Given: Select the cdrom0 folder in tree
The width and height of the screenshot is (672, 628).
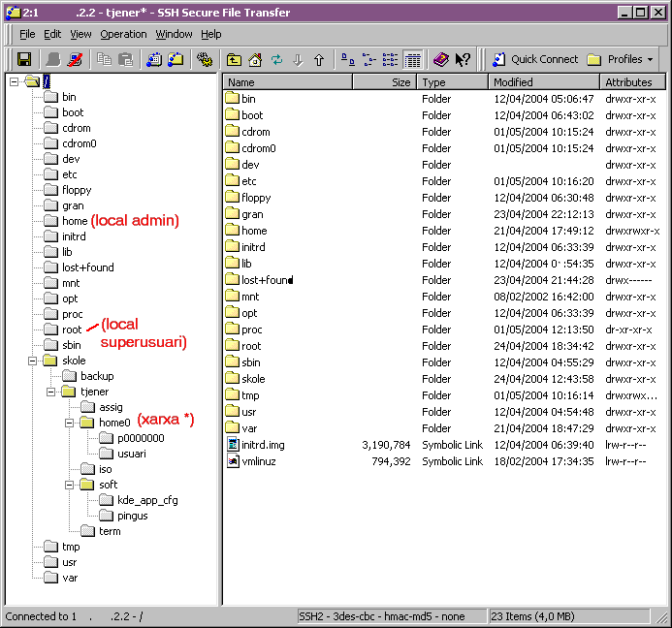Looking at the screenshot, I should tap(80, 143).
